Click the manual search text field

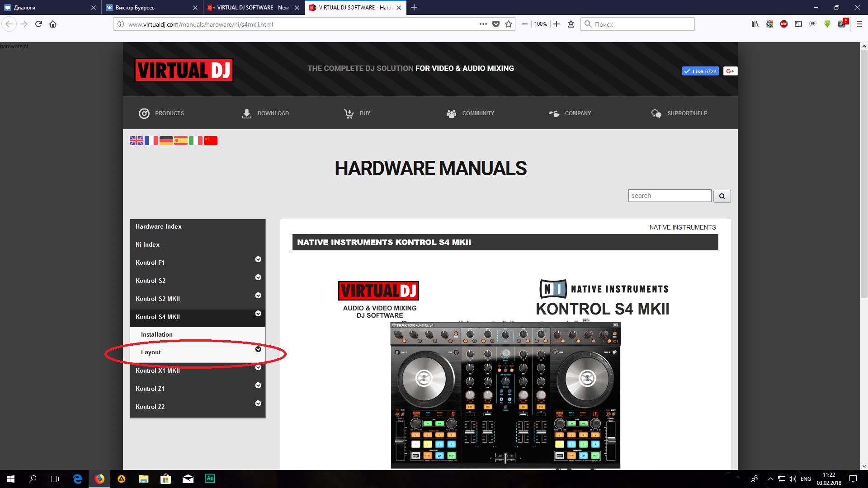[670, 196]
